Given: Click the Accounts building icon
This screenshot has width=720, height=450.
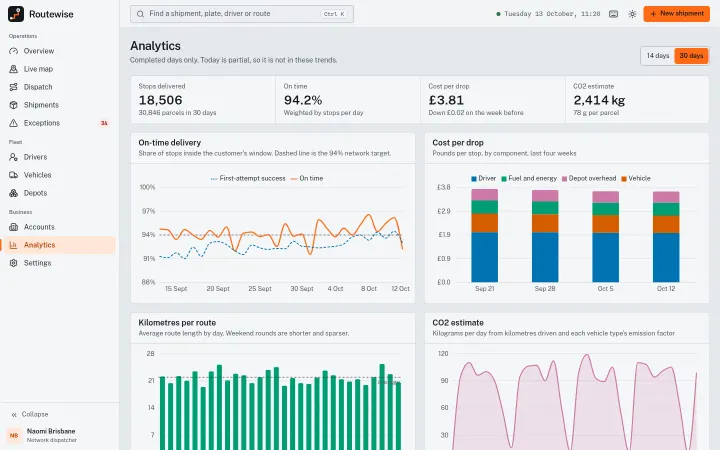Looking at the screenshot, I should 13,227.
